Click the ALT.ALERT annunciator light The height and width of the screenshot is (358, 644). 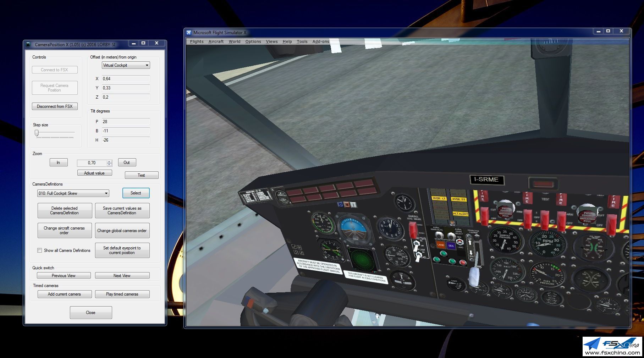point(460,214)
